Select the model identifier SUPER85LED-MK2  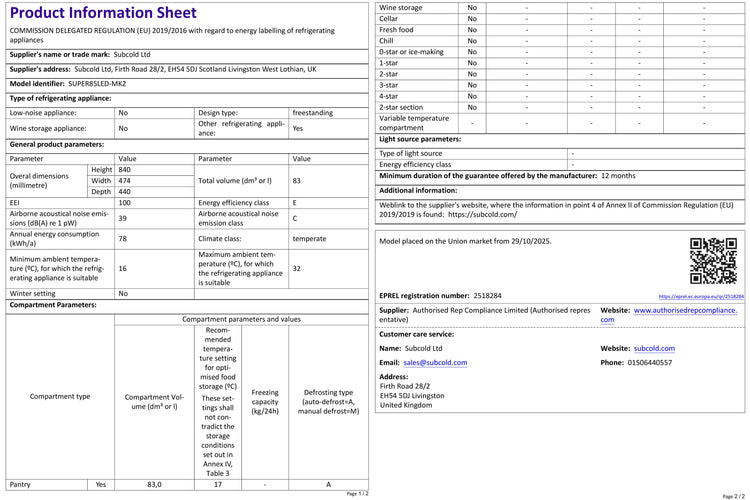point(97,84)
